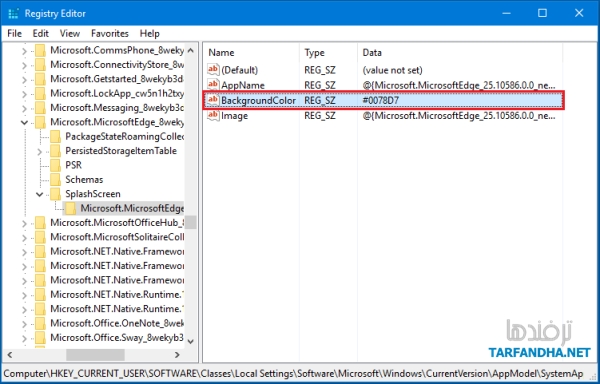Click the Microsoft.Office.OneNote folder icon

click(x=40, y=324)
